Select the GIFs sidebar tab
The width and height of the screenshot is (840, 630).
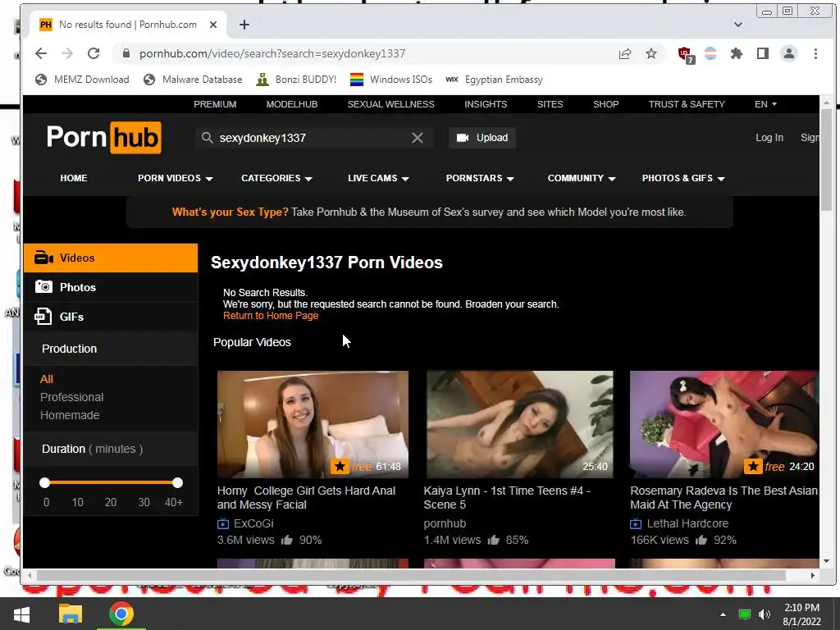pos(111,317)
